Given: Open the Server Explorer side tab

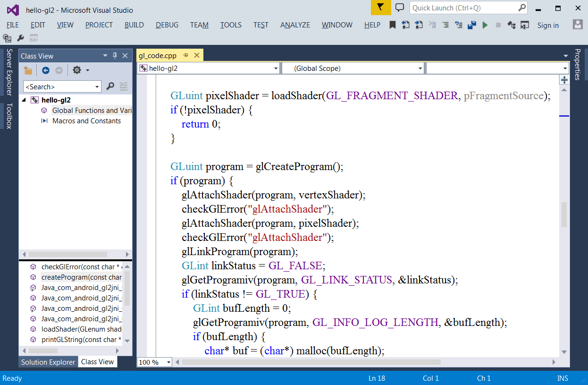Looking at the screenshot, I should pos(8,72).
